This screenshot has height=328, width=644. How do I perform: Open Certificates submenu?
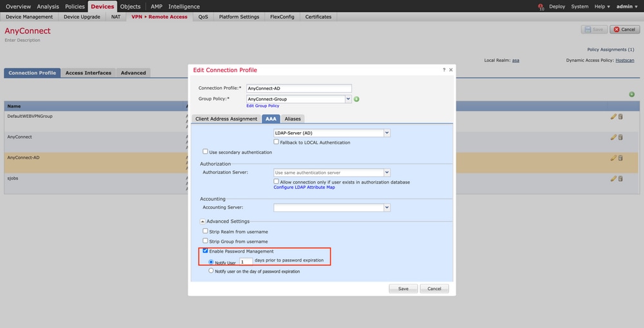[318, 17]
